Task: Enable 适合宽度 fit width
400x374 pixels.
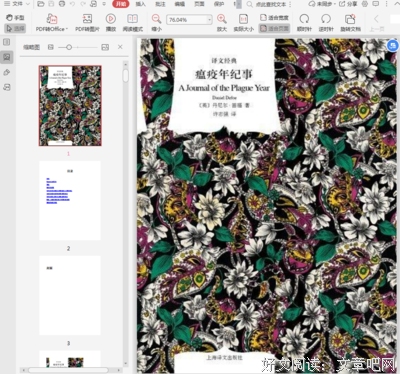Action: click(x=274, y=17)
